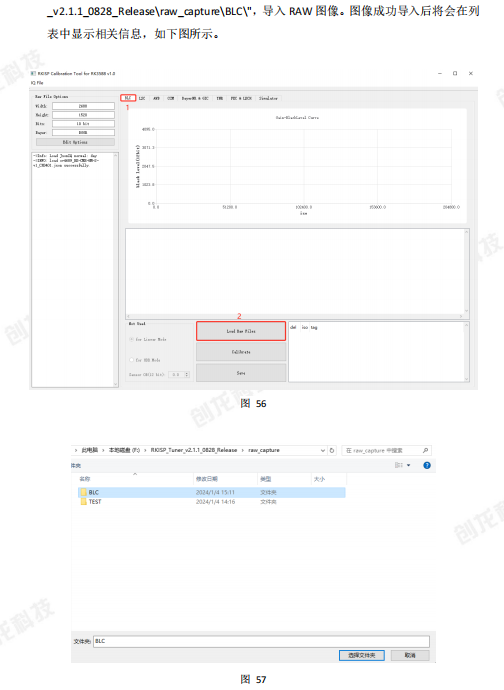This screenshot has width=504, height=690.
Task: Click the TEST folder icon
Action: point(83,502)
